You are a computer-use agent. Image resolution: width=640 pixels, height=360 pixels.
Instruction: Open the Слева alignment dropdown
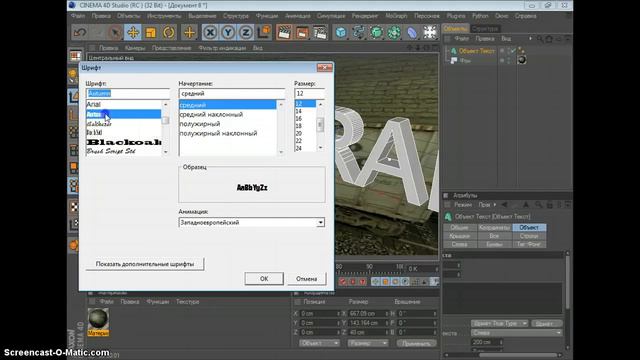(516, 333)
